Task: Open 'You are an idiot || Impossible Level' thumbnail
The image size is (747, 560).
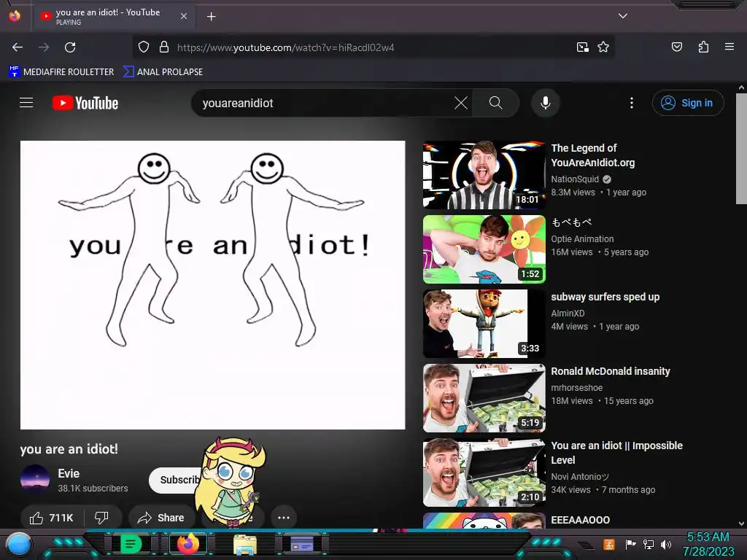Action: pyautogui.click(x=484, y=472)
